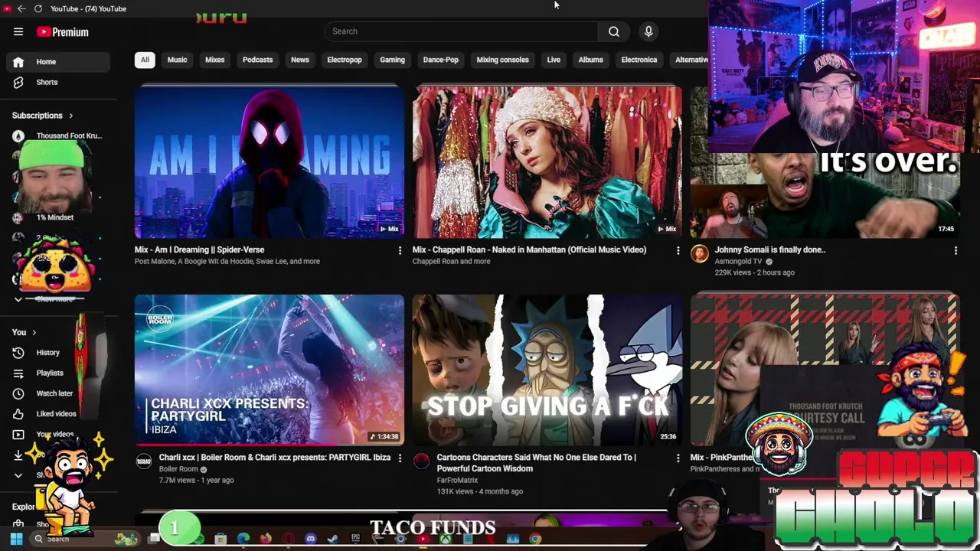This screenshot has height=551, width=980.
Task: Play the STOP GIVING A F*CK thumbnail
Action: (x=547, y=370)
